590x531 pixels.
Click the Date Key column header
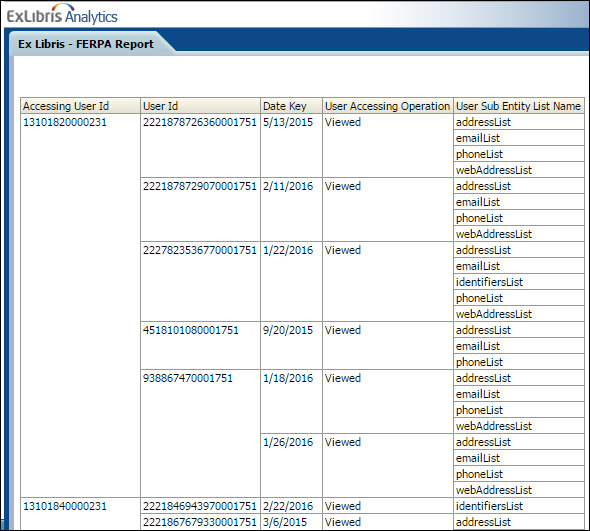click(x=292, y=106)
